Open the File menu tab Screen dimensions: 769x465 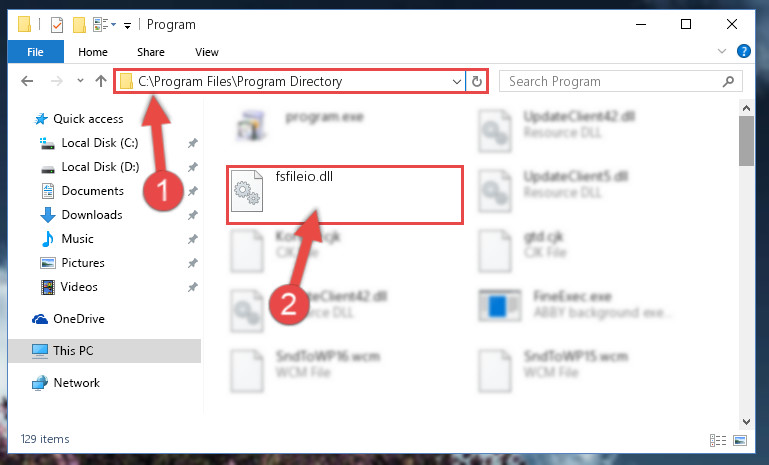pyautogui.click(x=35, y=52)
